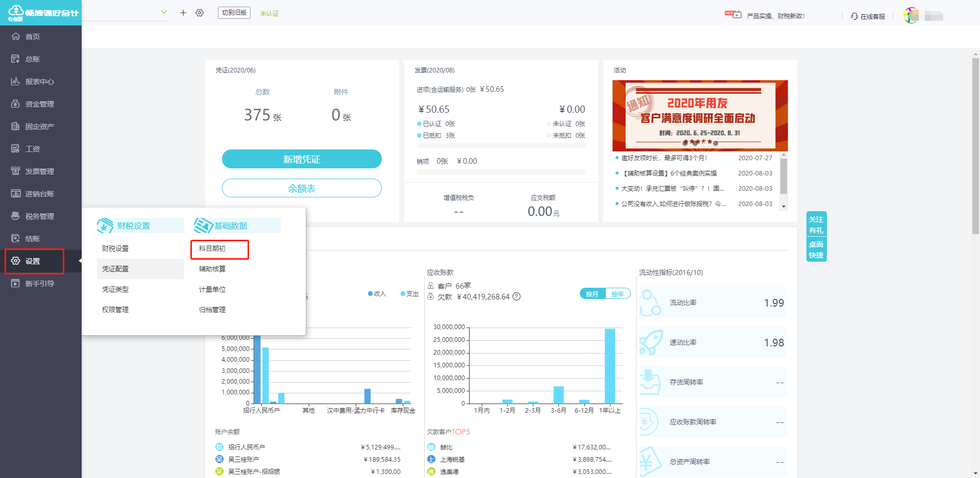Toggle the 收入 legend series
Screen dimensions: 980x478
377,294
